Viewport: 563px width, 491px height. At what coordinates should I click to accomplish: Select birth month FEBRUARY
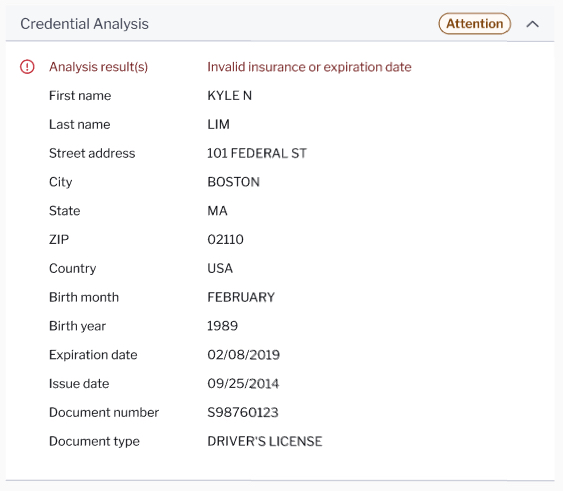point(241,297)
